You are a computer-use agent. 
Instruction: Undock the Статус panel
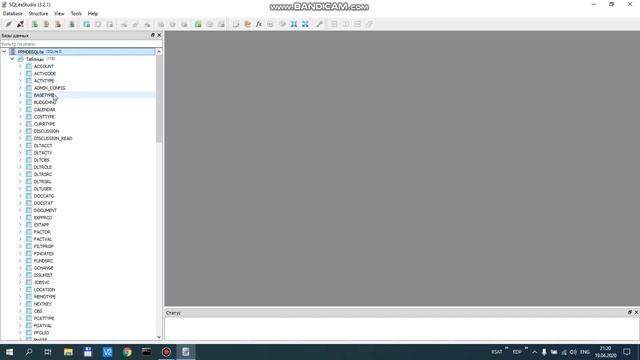(629, 312)
